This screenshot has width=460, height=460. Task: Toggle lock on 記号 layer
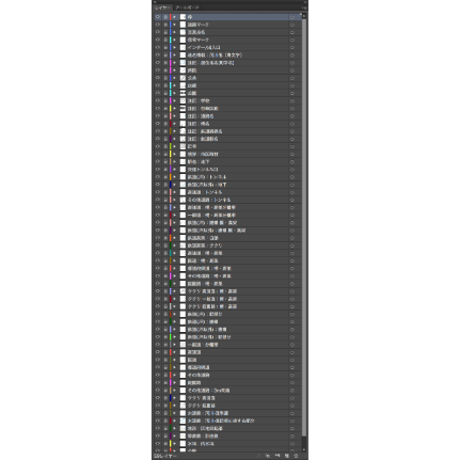(165, 147)
